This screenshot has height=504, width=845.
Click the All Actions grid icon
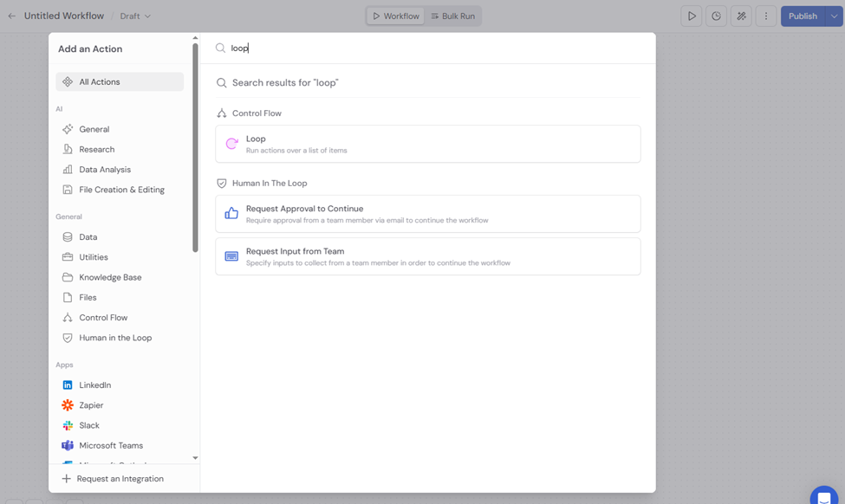pyautogui.click(x=68, y=82)
